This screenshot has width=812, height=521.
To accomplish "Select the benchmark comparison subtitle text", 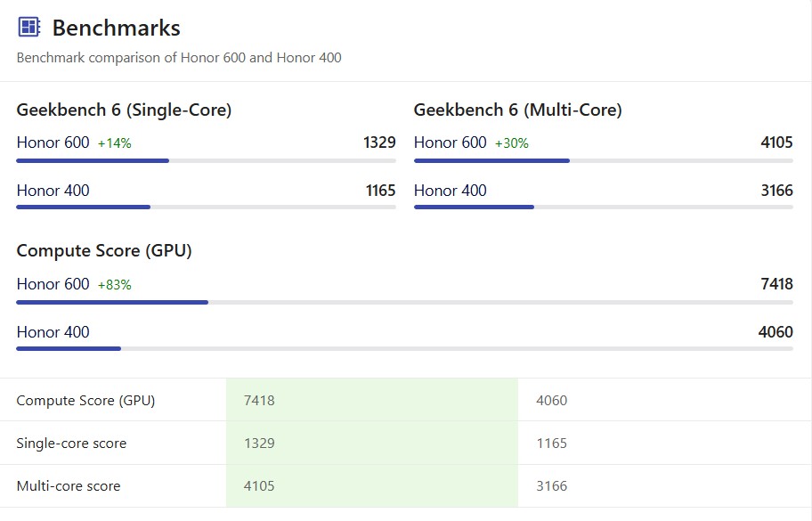I will [179, 58].
